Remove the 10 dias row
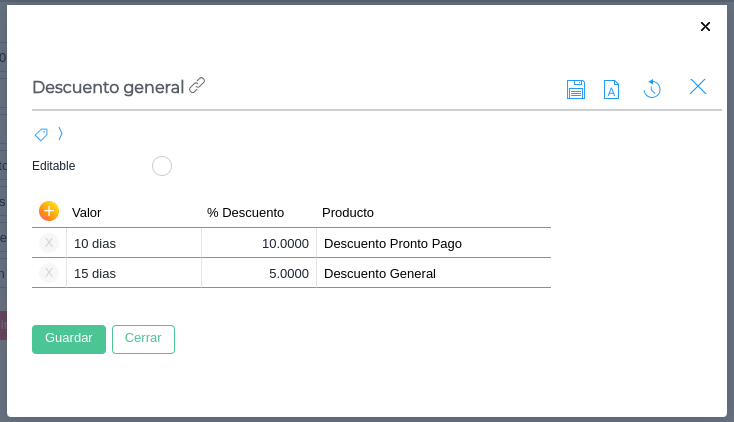The width and height of the screenshot is (734, 422). click(49, 243)
